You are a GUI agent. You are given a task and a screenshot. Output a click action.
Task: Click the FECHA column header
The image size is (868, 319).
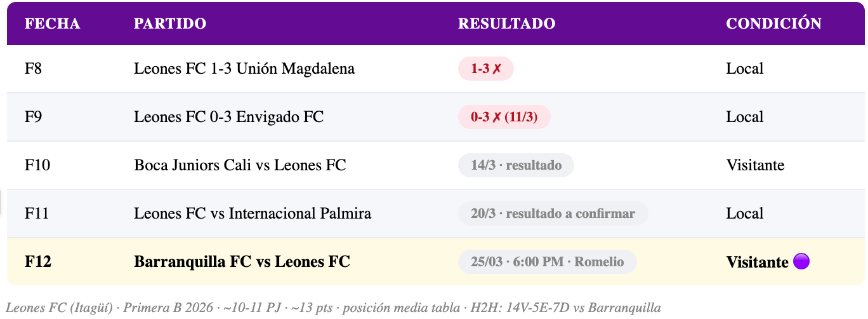(52, 24)
